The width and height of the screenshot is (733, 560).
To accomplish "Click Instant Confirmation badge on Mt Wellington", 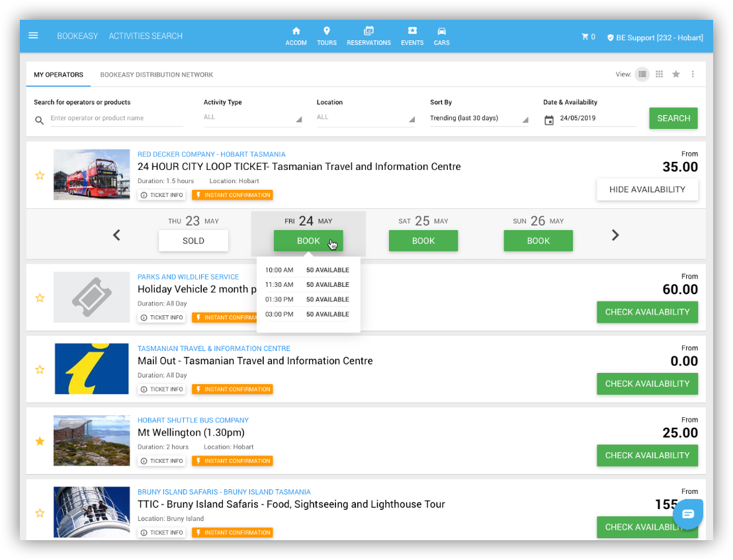I will point(232,461).
